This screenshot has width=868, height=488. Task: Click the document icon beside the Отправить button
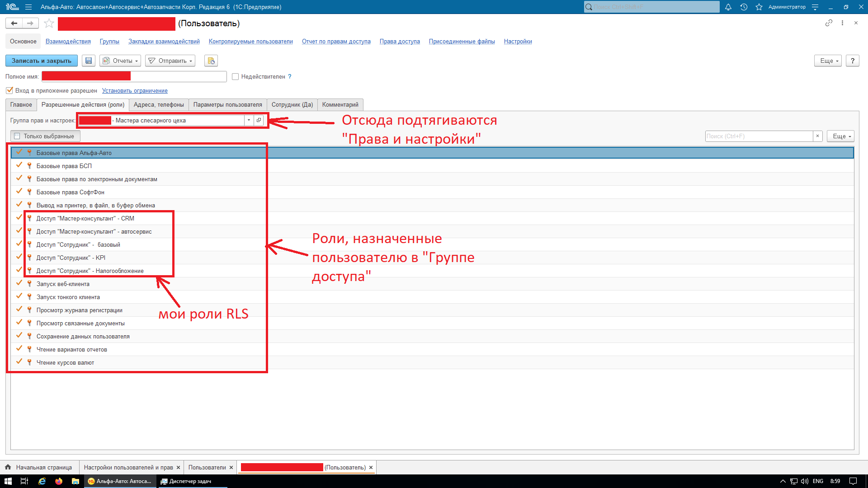click(x=211, y=61)
